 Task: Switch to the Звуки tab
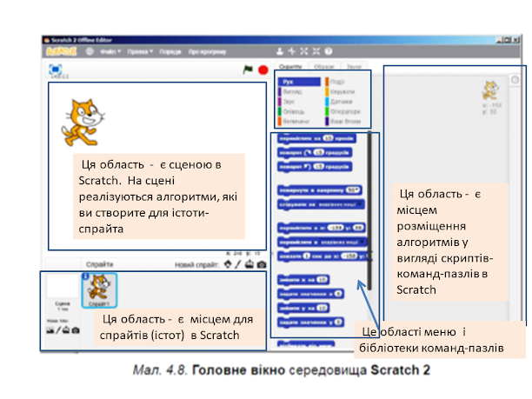354,66
